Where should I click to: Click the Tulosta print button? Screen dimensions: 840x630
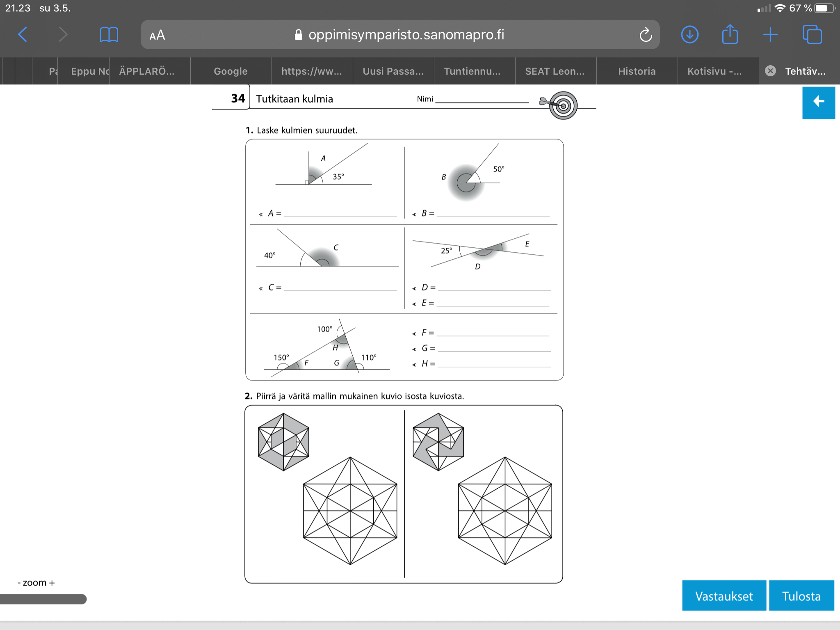(801, 596)
